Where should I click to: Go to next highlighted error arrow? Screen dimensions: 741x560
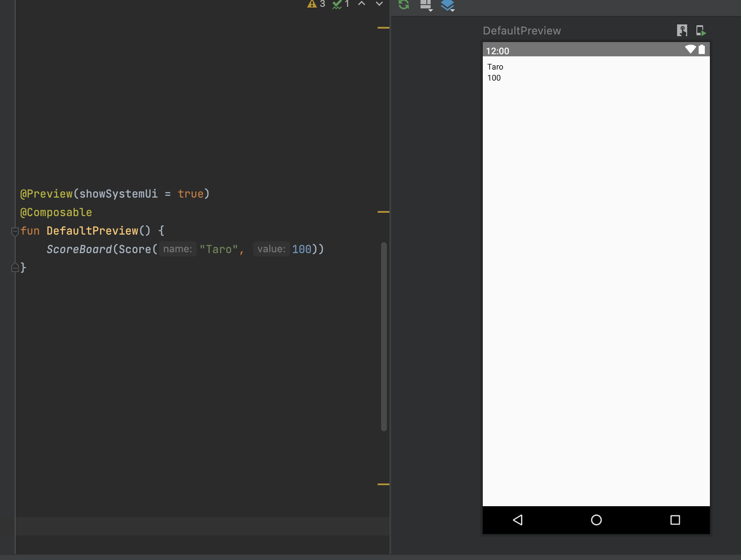(x=379, y=3)
